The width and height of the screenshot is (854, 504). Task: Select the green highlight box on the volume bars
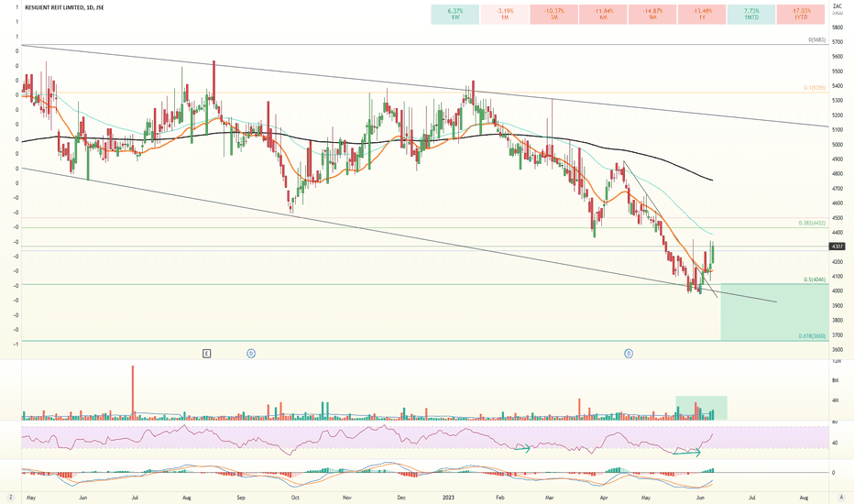coord(702,408)
